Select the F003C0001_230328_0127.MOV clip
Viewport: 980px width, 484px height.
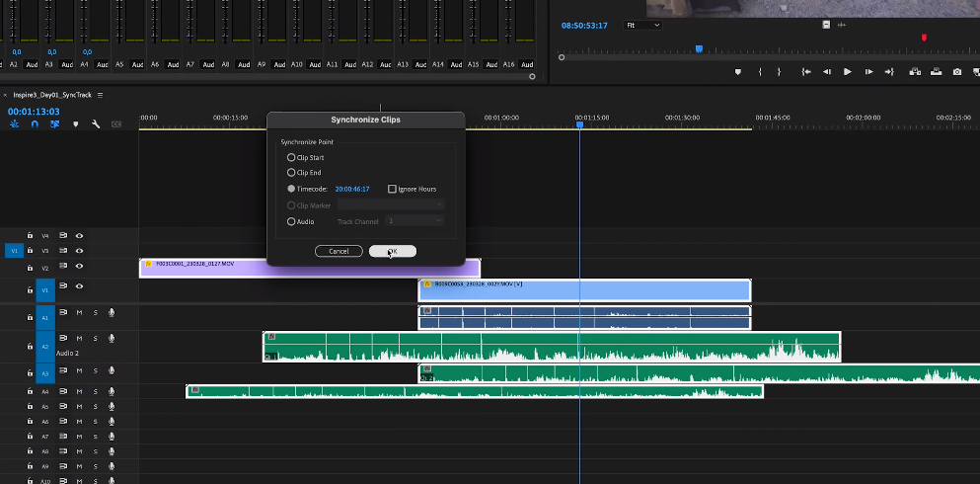point(309,269)
